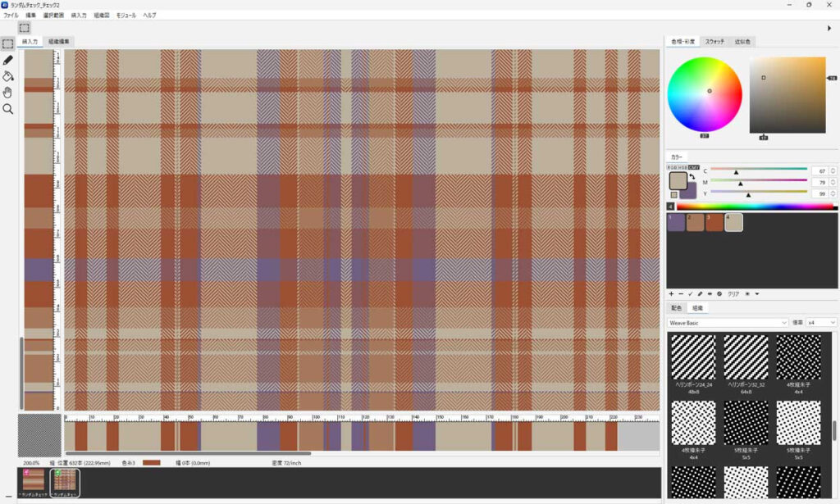Image resolution: width=840 pixels, height=504 pixels.
Task: Click the plus icon to add color
Action: tap(671, 293)
